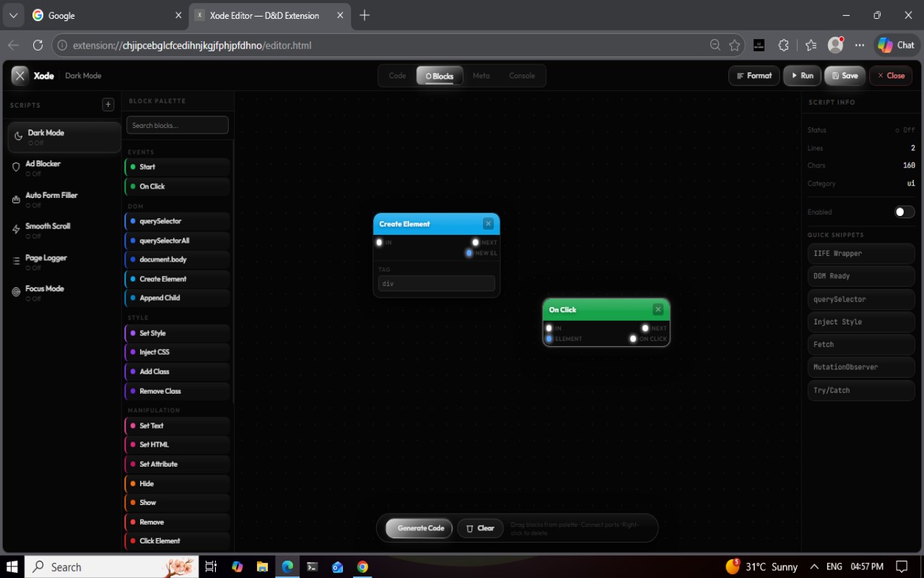The image size is (924, 578).
Task: Open a new browser tab
Action: coord(365,15)
